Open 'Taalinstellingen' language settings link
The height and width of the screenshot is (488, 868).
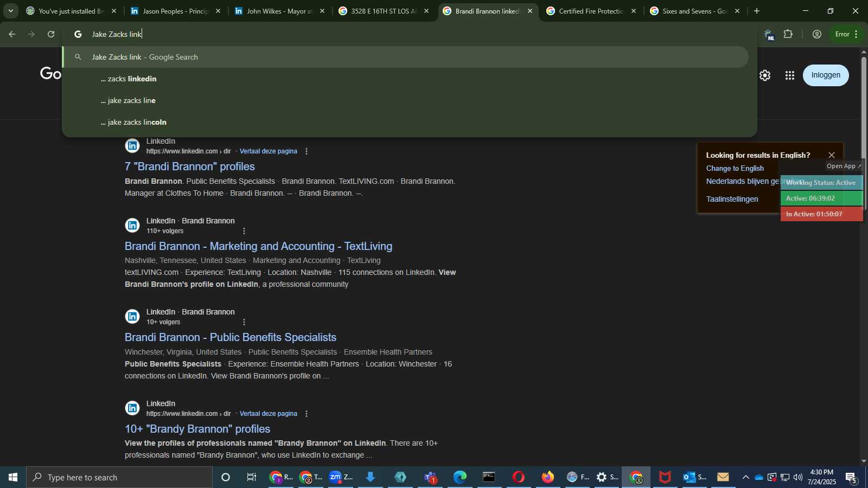coord(732,200)
